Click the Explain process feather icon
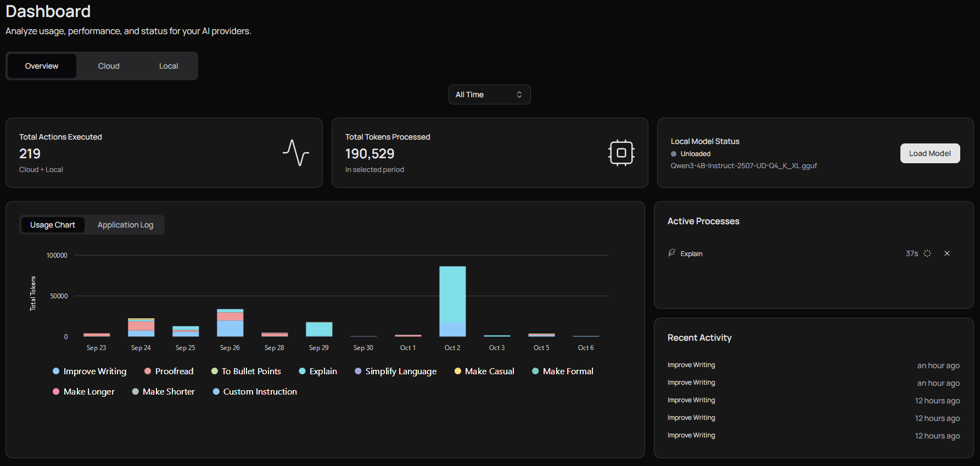This screenshot has height=466, width=980. 671,253
